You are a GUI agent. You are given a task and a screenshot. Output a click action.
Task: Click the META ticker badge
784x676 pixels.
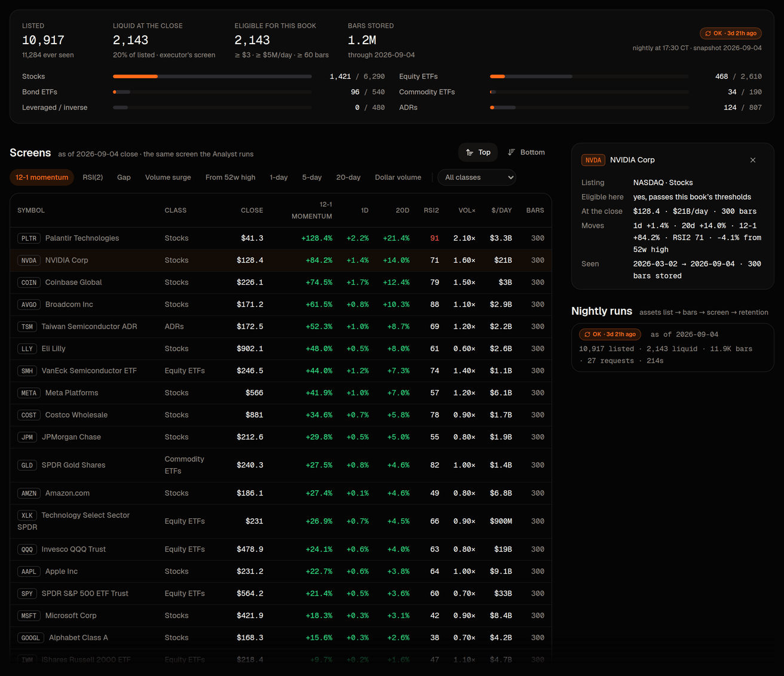29,393
